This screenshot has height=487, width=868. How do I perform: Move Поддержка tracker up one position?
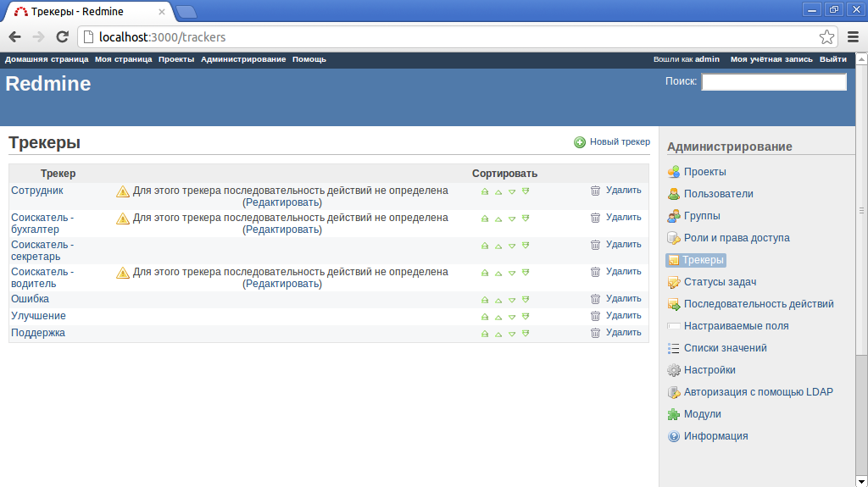click(498, 334)
